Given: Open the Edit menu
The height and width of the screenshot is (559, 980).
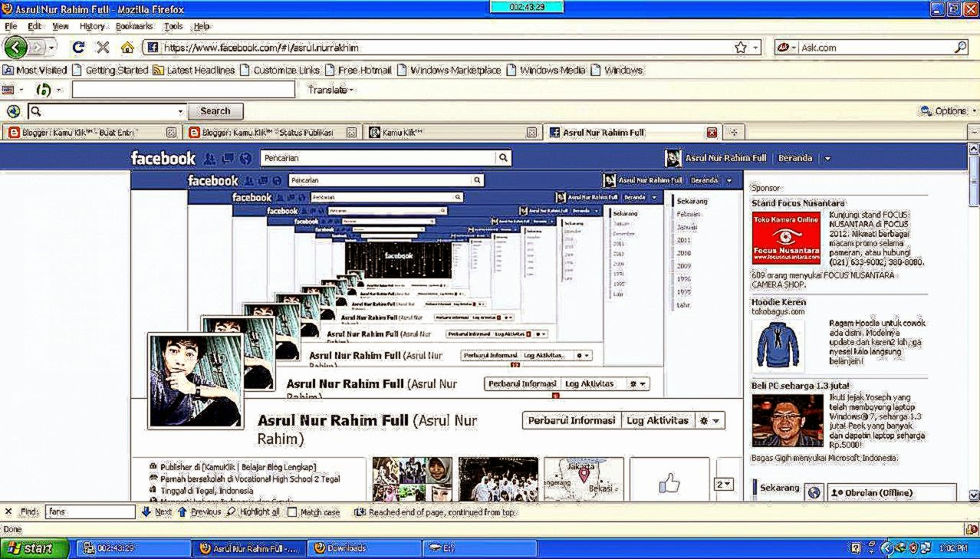Looking at the screenshot, I should point(35,26).
